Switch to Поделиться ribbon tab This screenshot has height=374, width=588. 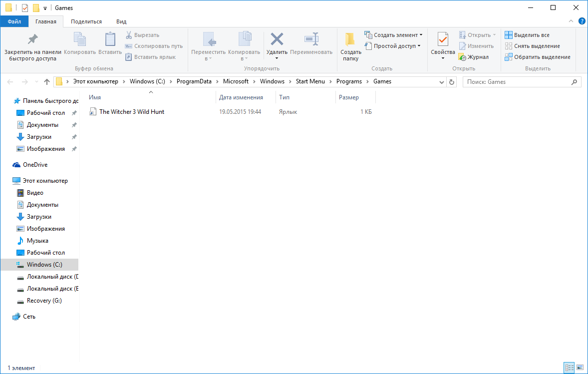point(86,21)
